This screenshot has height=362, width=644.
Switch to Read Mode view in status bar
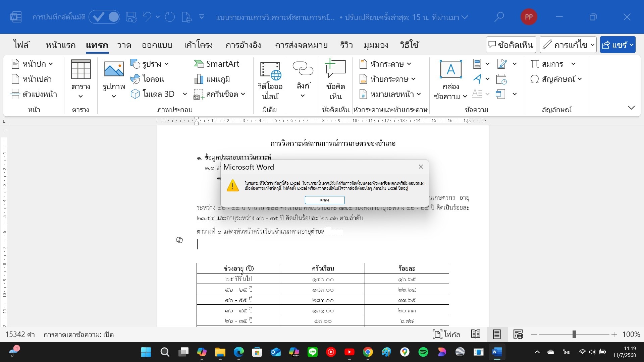coord(476,334)
